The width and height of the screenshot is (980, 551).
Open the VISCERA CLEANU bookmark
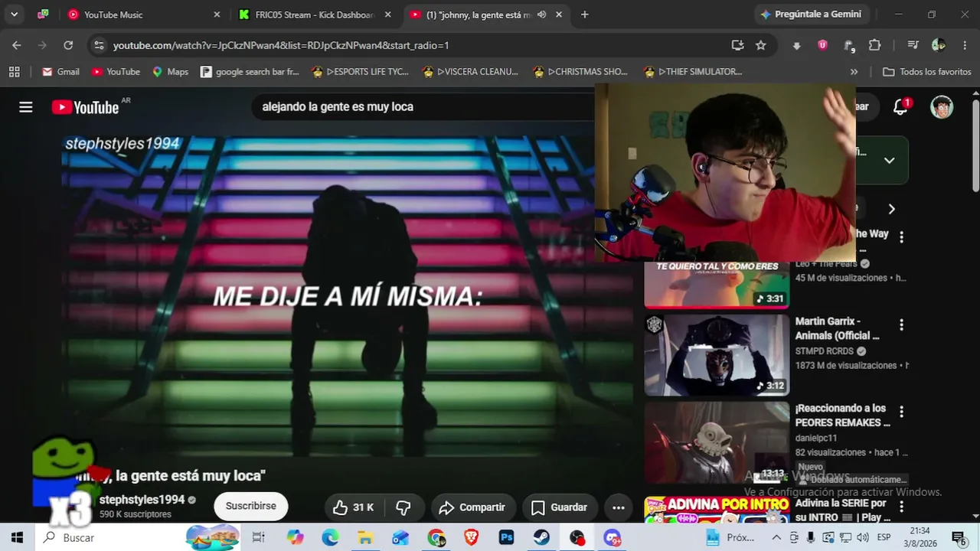pos(470,72)
